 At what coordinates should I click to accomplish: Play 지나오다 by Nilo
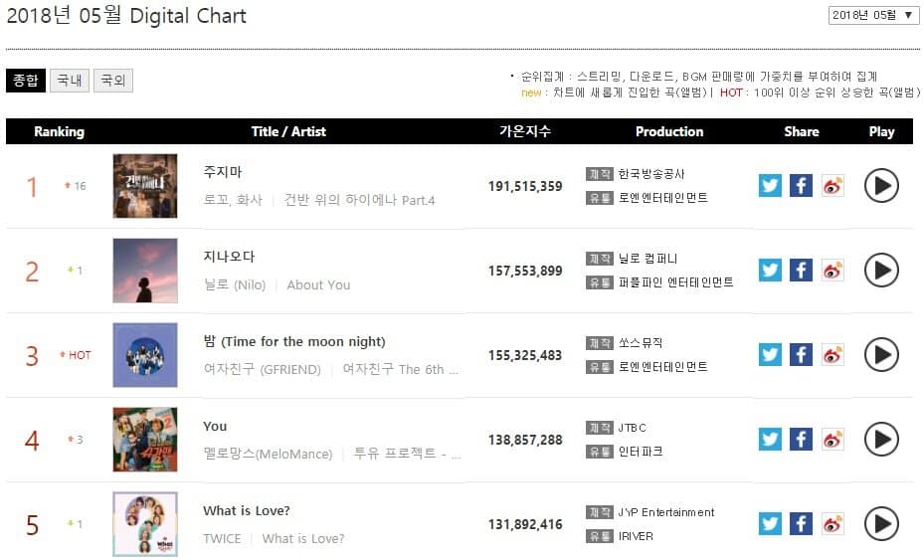tap(881, 271)
